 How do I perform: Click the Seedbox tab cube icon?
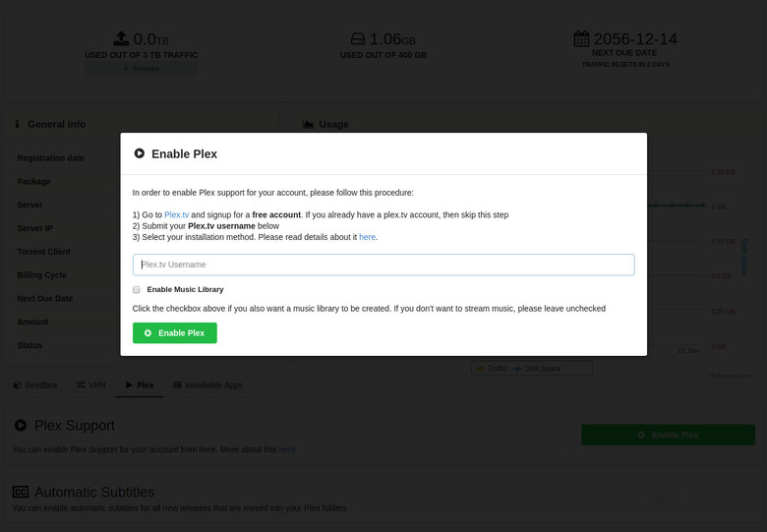click(x=17, y=385)
